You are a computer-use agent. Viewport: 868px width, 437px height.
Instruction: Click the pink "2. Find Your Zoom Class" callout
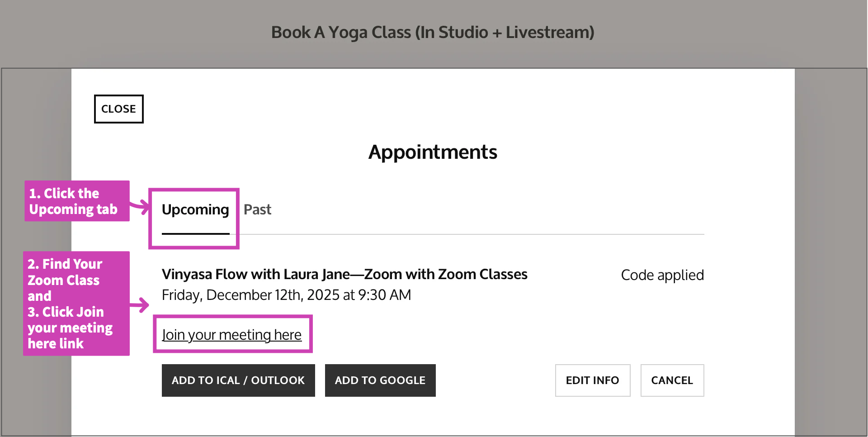point(76,304)
